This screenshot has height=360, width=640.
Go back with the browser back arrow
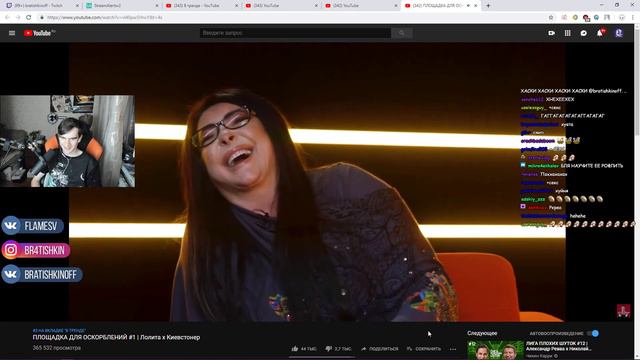7,17
